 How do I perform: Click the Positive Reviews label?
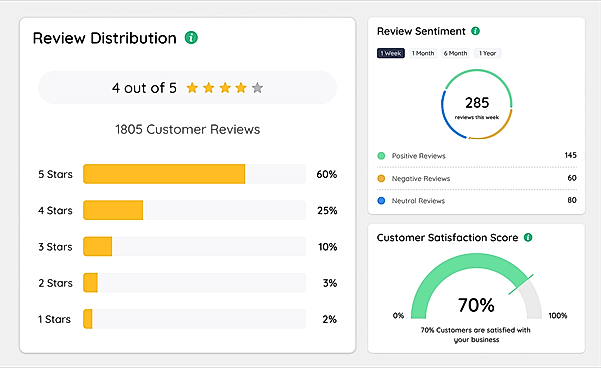[x=419, y=156]
